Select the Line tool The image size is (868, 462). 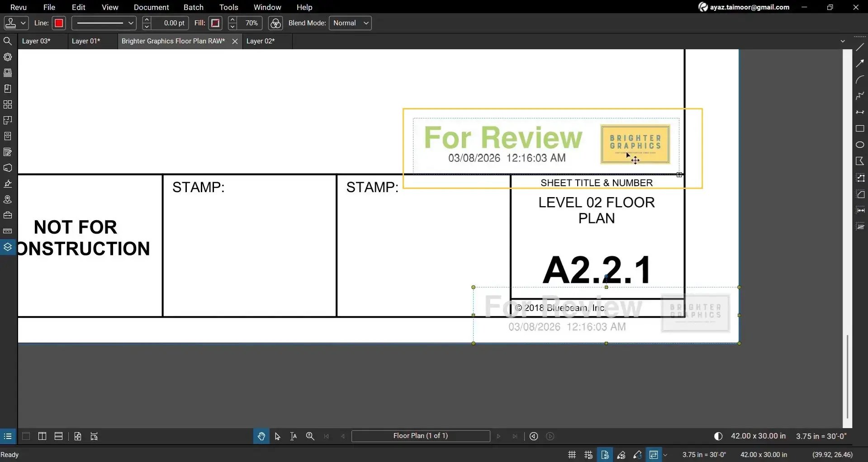tap(860, 47)
